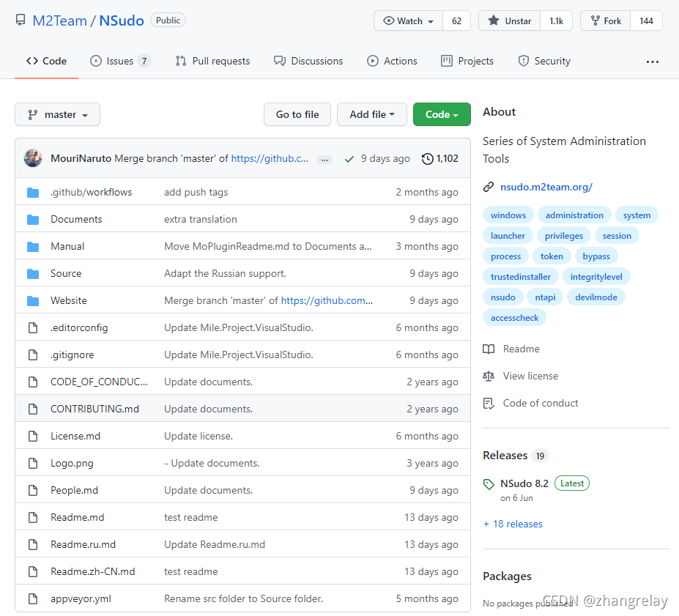Open the master branch dropdown
Image resolution: width=679 pixels, height=616 pixels.
coord(58,115)
